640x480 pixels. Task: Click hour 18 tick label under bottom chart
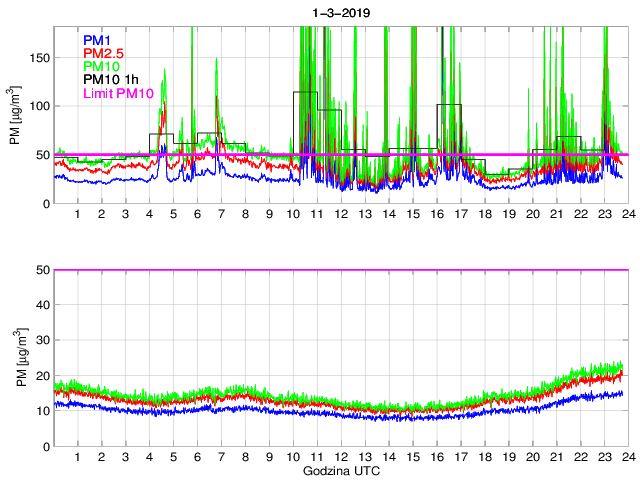point(484,457)
